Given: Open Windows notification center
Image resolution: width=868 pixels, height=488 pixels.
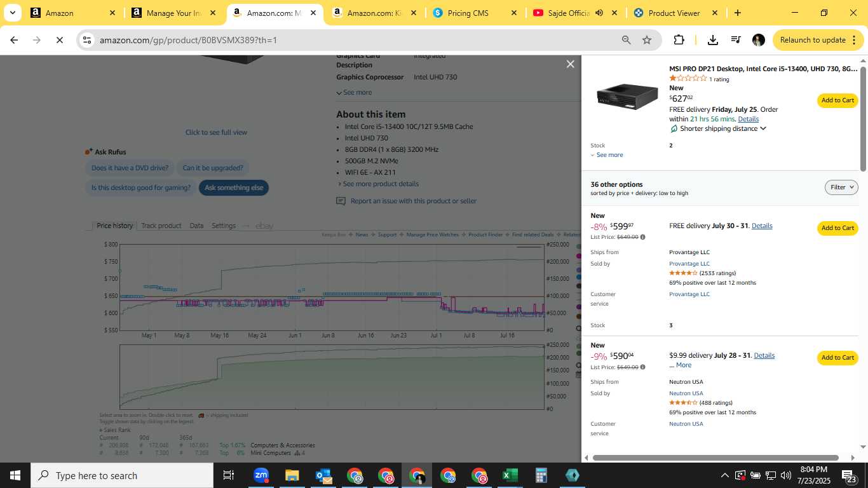Looking at the screenshot, I should click(849, 476).
